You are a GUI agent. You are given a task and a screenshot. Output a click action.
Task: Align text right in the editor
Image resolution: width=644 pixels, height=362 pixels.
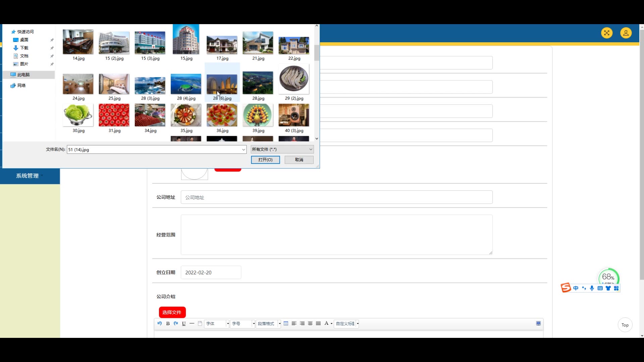pyautogui.click(x=302, y=323)
